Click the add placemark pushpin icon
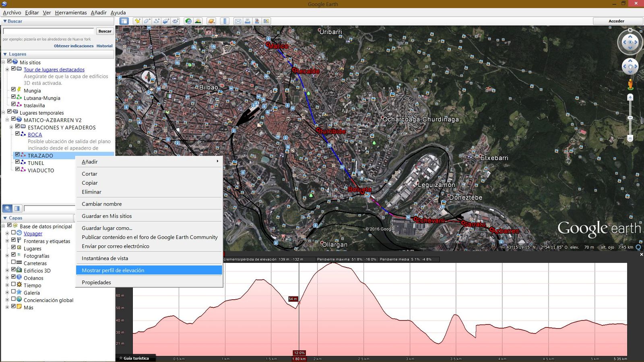 (x=138, y=21)
